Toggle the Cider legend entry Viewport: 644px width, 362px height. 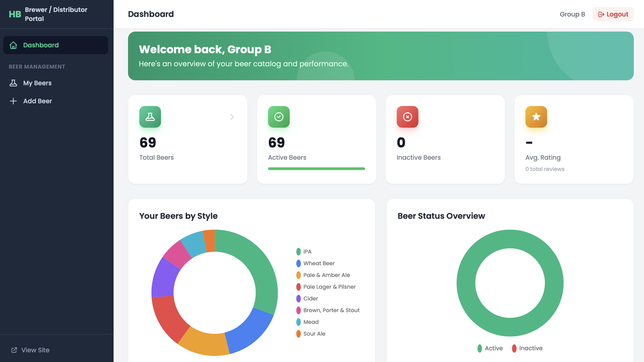coord(307,299)
